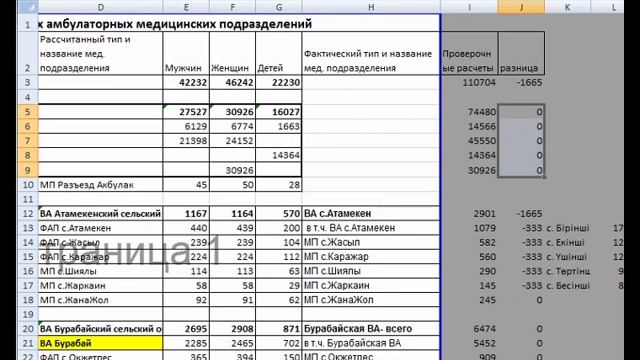Click header cell 'Женщин'

tap(232, 53)
